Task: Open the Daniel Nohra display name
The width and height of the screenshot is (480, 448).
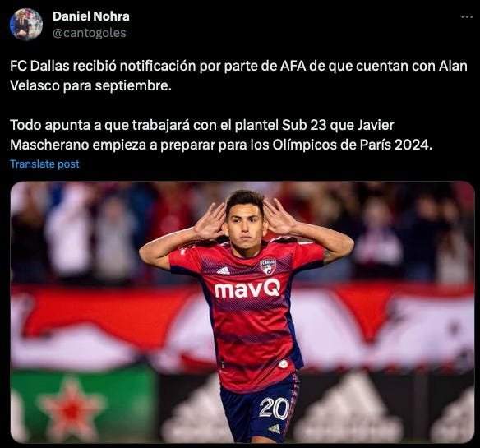Action: [91, 16]
